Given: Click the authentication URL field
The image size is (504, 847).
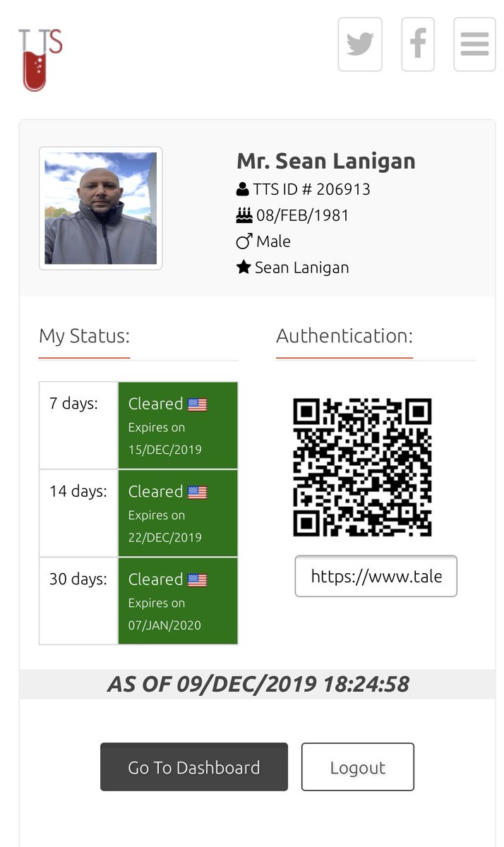Looking at the screenshot, I should [x=376, y=576].
